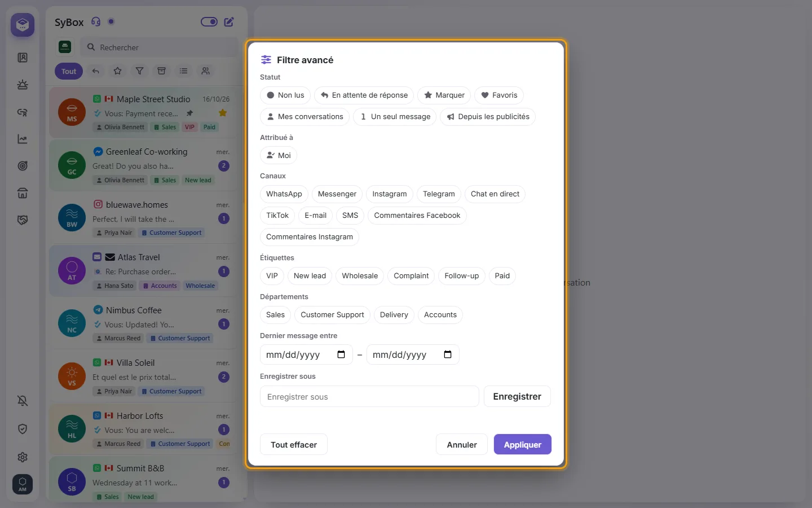Open the settings gear in sidebar
The width and height of the screenshot is (812, 508).
(x=23, y=457)
